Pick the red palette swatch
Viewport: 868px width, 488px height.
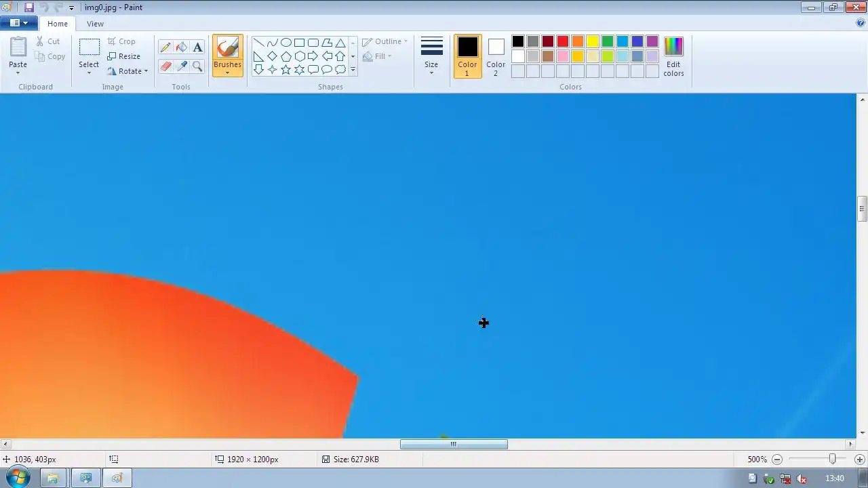(563, 42)
